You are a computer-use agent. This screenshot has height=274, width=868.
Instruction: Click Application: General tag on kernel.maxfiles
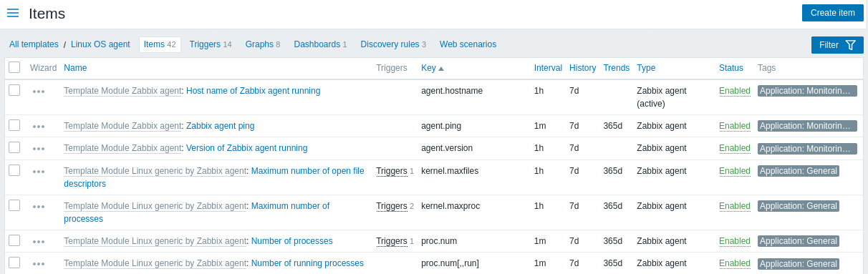tap(799, 171)
